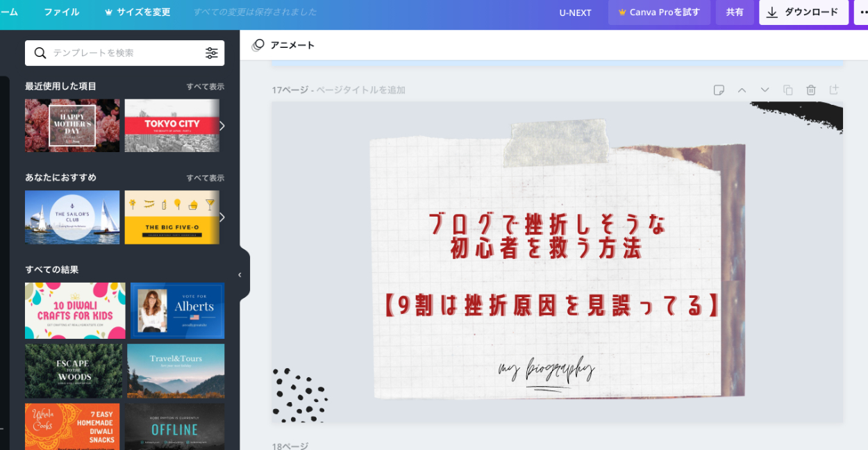The image size is (868, 450).
Task: Click the アニメート animate button
Action: point(283,45)
